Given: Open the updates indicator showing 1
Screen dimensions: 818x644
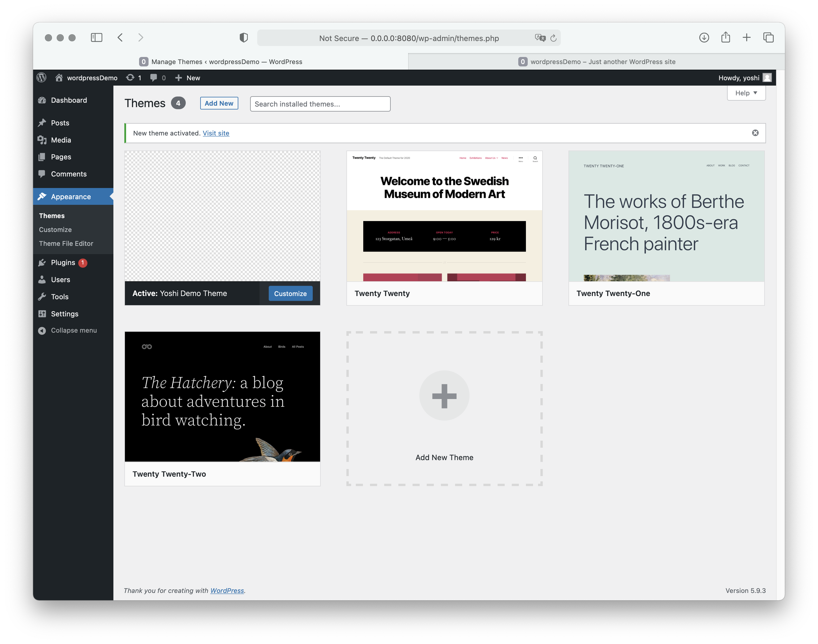Looking at the screenshot, I should (x=134, y=78).
